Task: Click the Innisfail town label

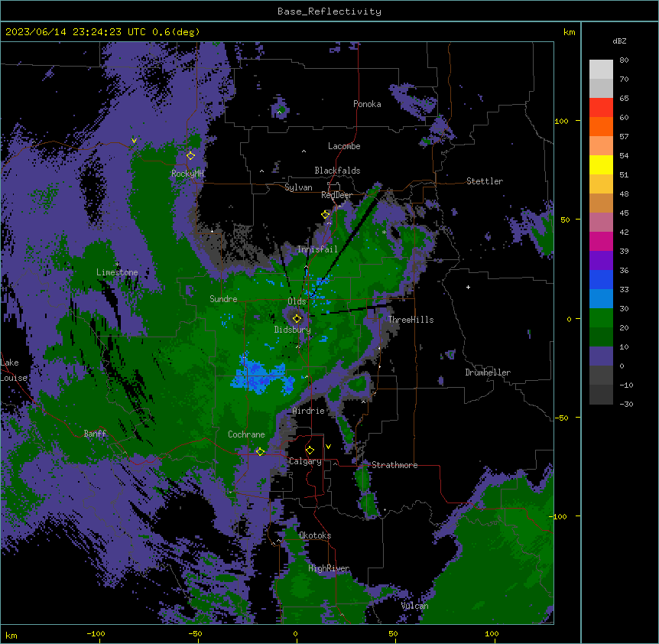Action: coord(317,249)
